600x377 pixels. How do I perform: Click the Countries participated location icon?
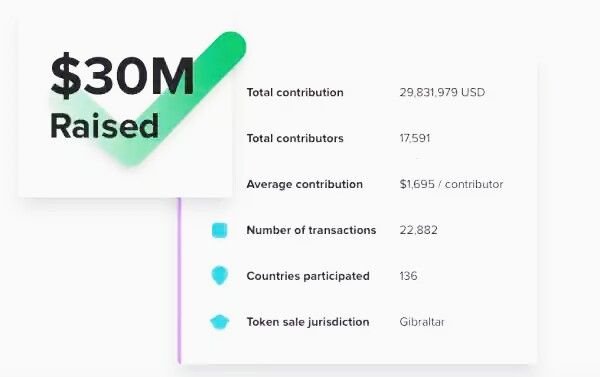[220, 276]
